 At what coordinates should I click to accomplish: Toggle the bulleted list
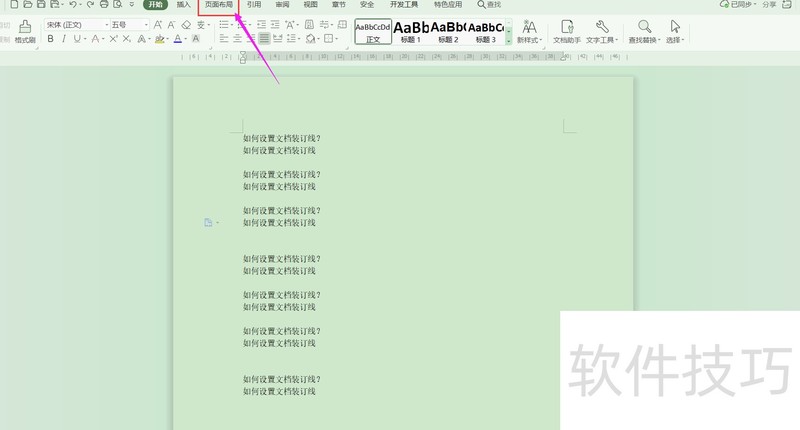[223, 24]
